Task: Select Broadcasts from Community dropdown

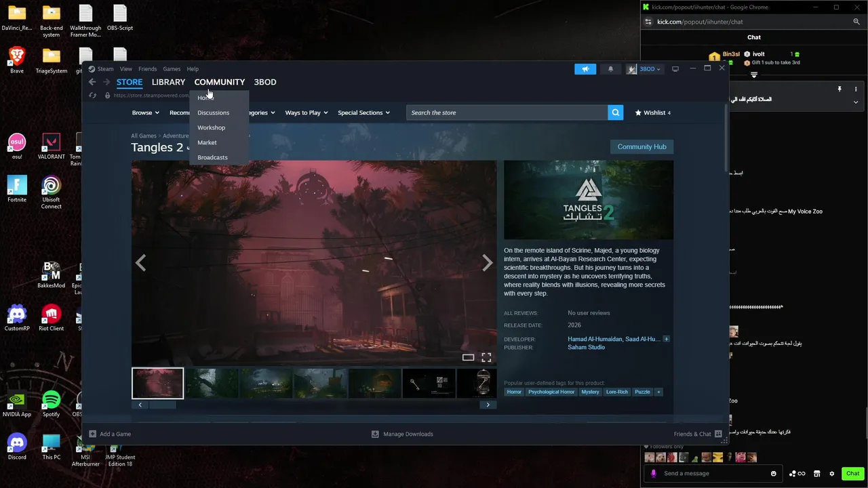Action: [x=213, y=157]
